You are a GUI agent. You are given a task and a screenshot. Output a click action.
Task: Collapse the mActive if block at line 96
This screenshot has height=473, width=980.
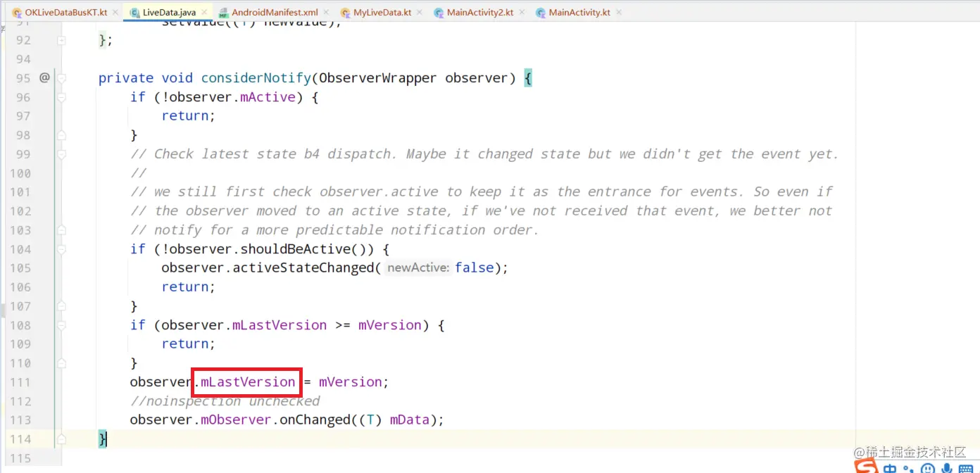click(62, 97)
